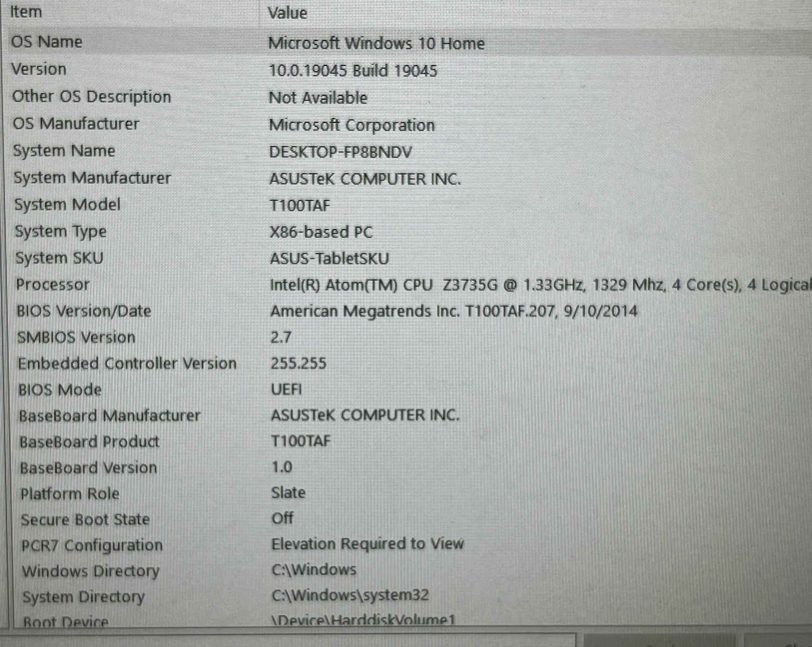Click the Value column header
Viewport: 812px width, 647px height.
click(287, 13)
